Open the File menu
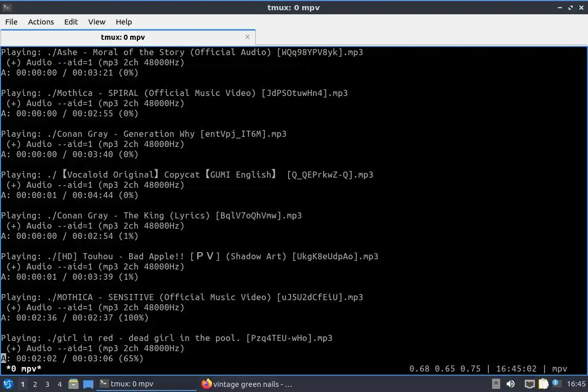The width and height of the screenshot is (588, 392). 11,22
